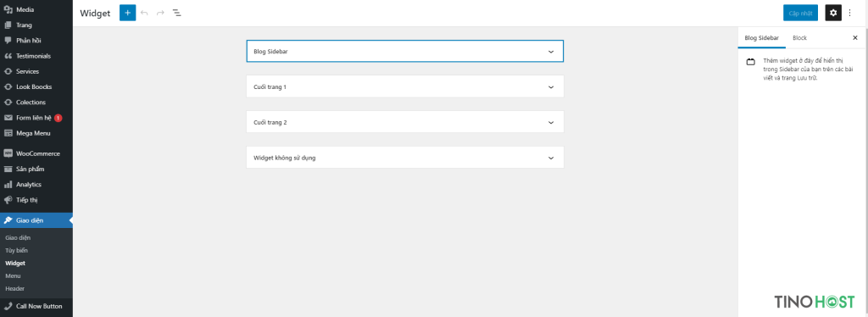Expand the Blog Sidebar chevron
Screen dimensions: 868x317
[x=551, y=52]
